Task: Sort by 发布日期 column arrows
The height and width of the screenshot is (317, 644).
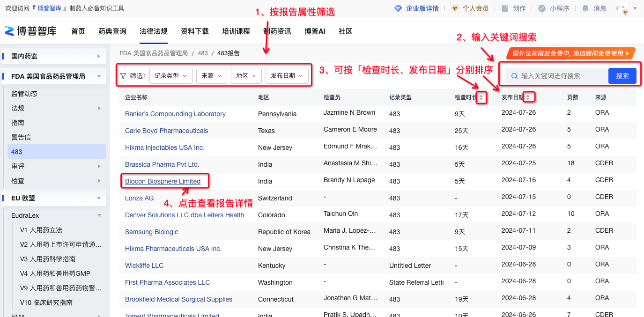Action: coord(528,97)
